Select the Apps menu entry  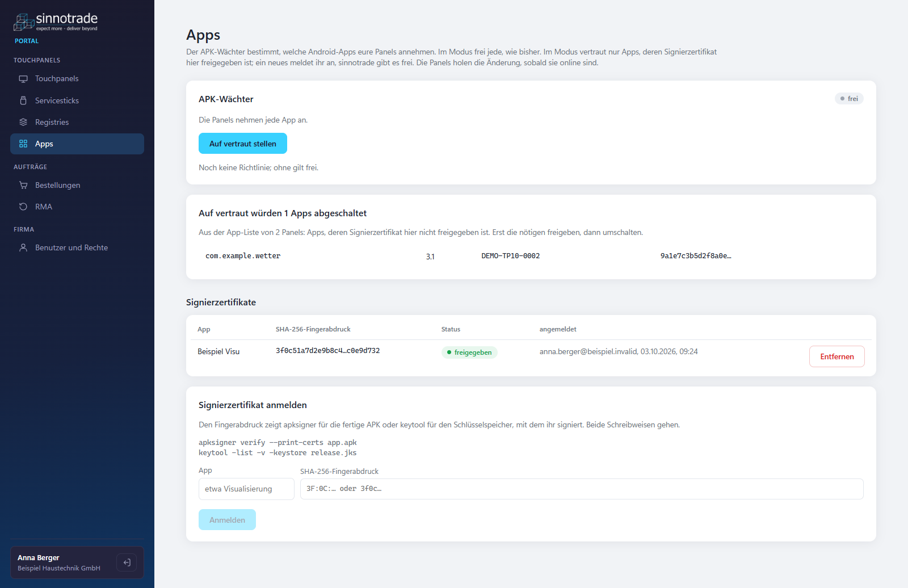[77, 144]
